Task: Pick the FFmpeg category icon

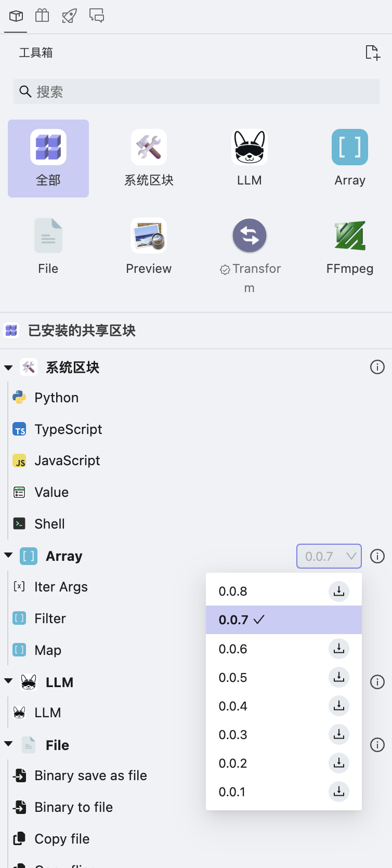Action: (x=350, y=235)
